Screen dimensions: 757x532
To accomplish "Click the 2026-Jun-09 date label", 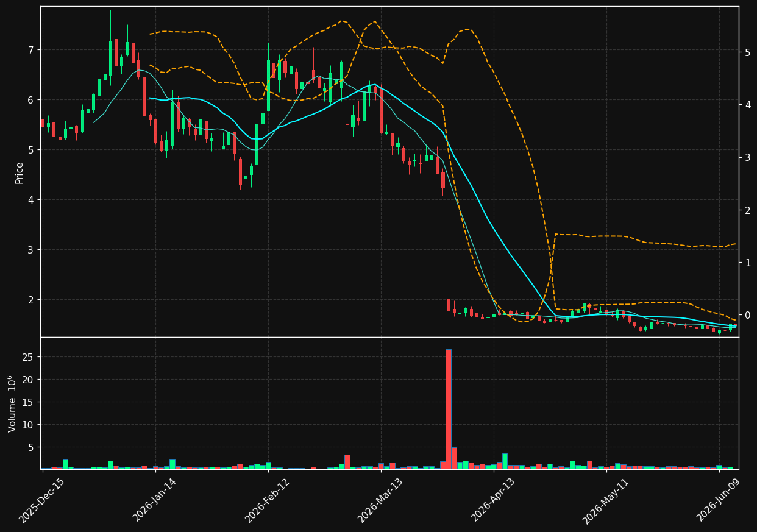I will [x=719, y=500].
